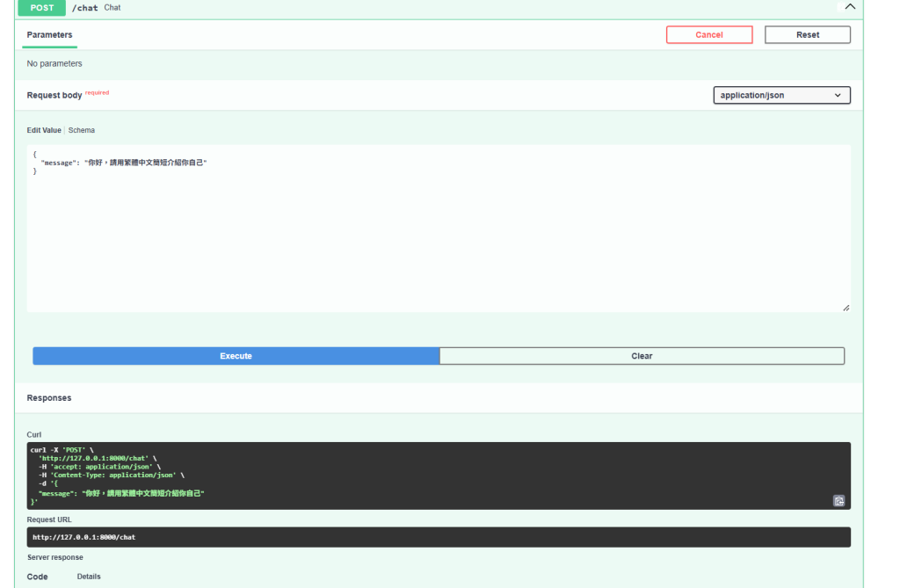
Task: Execute the chat request
Action: click(236, 356)
